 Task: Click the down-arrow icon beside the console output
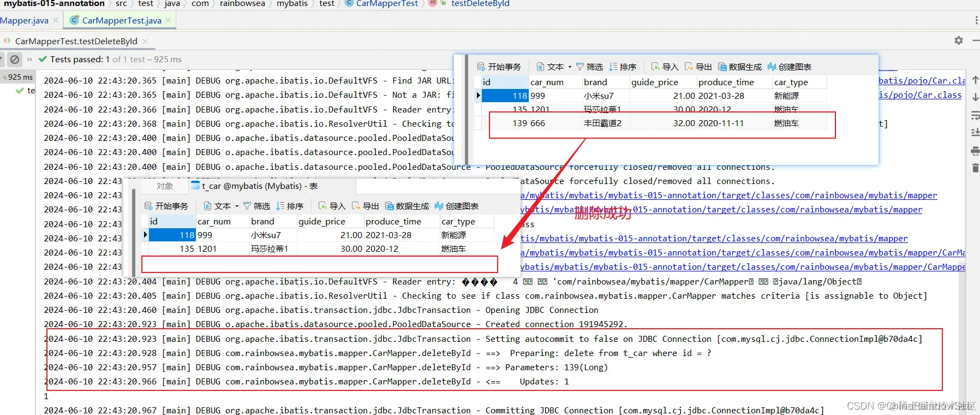click(975, 97)
